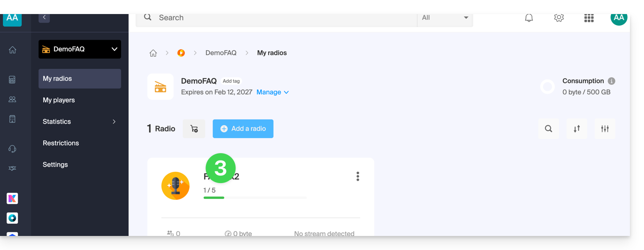Viewport: 644px width, 250px height.
Task: Open the radio card three-dot menu
Action: pyautogui.click(x=357, y=176)
